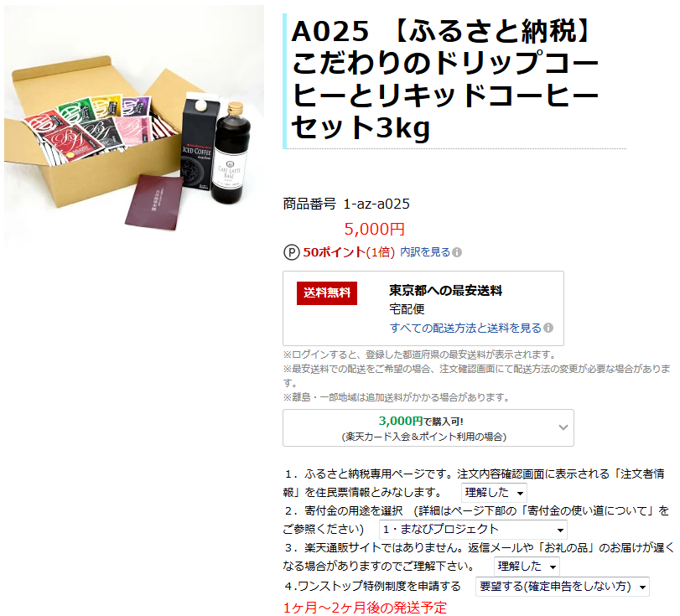Click the 1ヶ月～2ヶ月後の発送予定 notice
The image size is (680, 616).
pyautogui.click(x=365, y=608)
